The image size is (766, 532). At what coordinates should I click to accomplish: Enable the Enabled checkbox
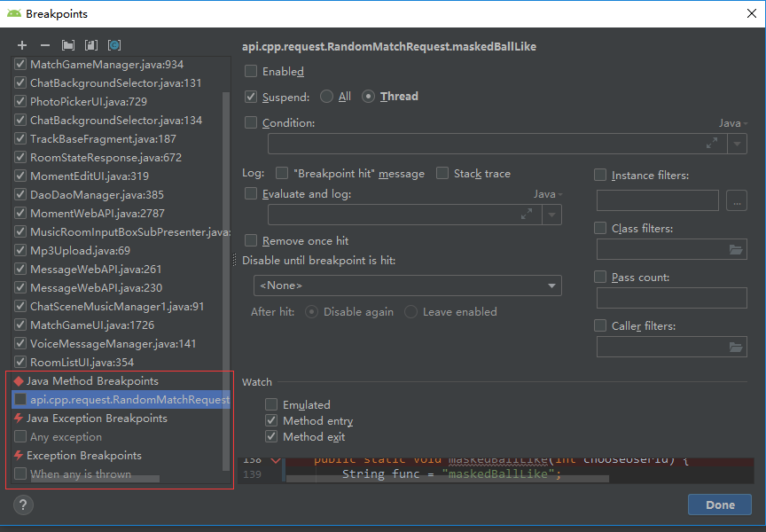pyautogui.click(x=253, y=72)
